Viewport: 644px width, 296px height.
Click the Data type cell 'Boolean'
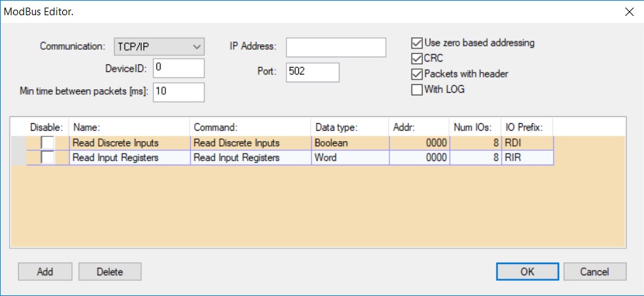pos(350,143)
